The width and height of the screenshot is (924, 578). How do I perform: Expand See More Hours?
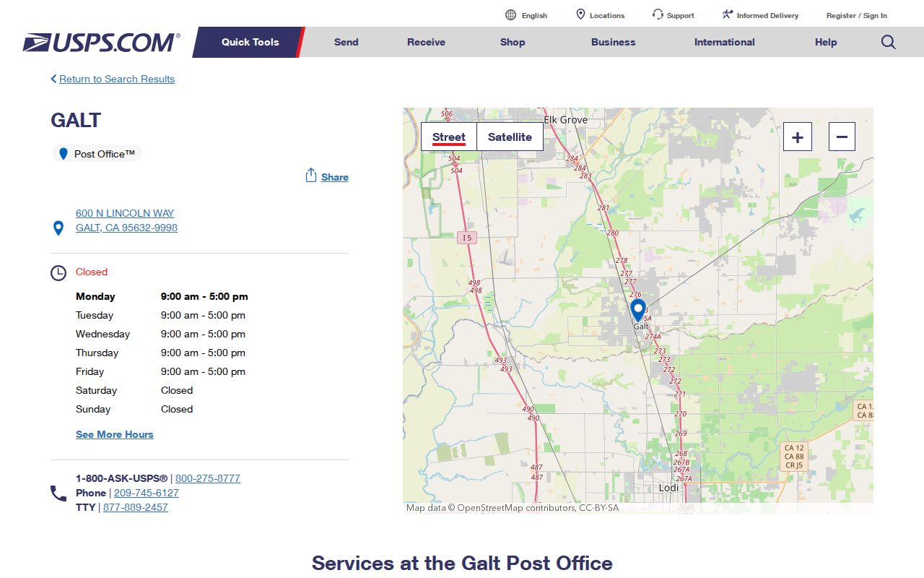click(x=115, y=434)
